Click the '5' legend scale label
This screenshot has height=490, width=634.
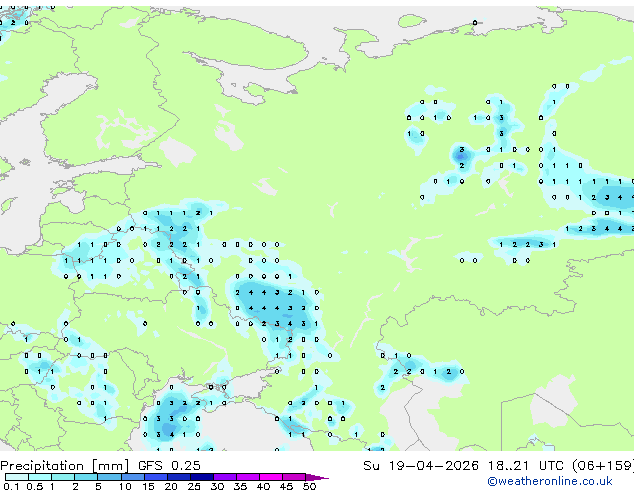click(x=98, y=486)
